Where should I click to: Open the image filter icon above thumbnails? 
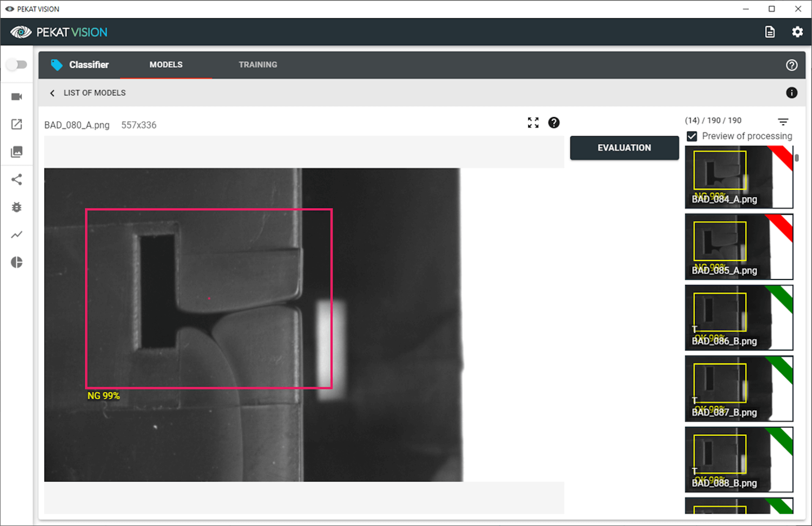[783, 121]
